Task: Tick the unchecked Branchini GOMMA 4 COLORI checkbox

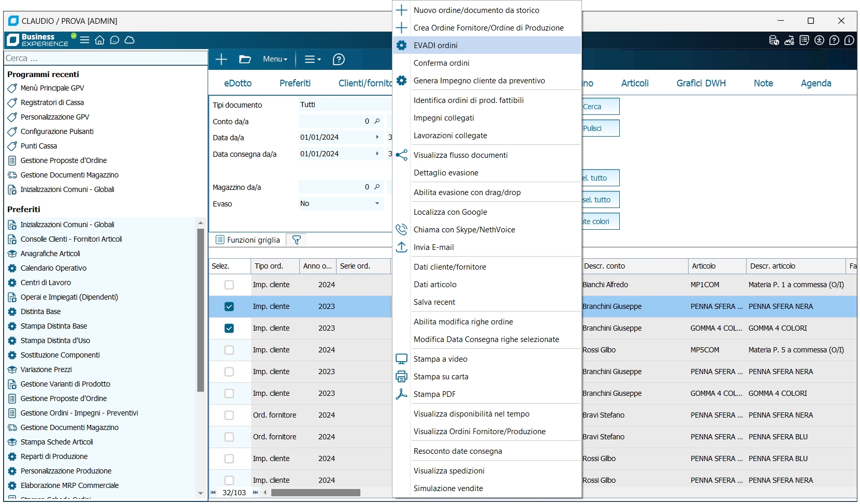Action: coord(229,393)
